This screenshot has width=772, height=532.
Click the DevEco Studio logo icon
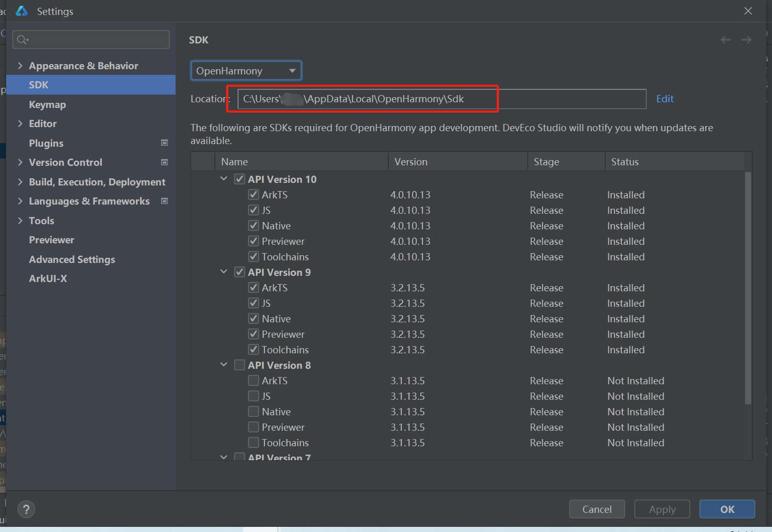pyautogui.click(x=22, y=11)
